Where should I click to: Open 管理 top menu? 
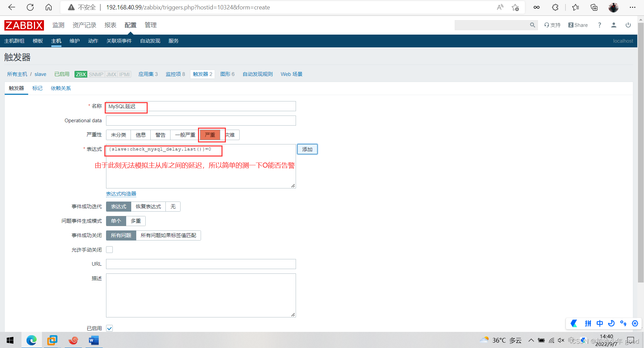point(151,25)
